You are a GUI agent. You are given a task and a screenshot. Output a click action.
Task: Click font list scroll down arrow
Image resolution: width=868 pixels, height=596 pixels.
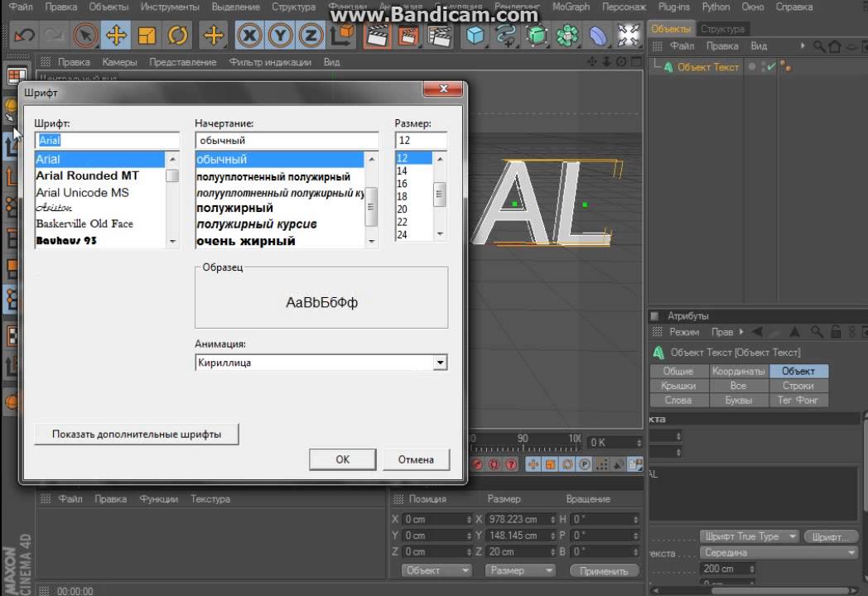pyautogui.click(x=173, y=241)
